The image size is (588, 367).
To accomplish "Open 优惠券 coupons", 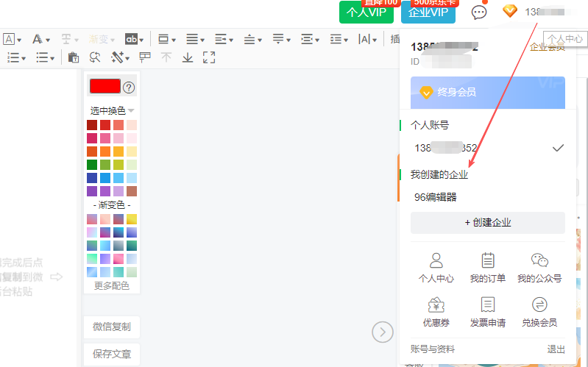I will click(436, 312).
